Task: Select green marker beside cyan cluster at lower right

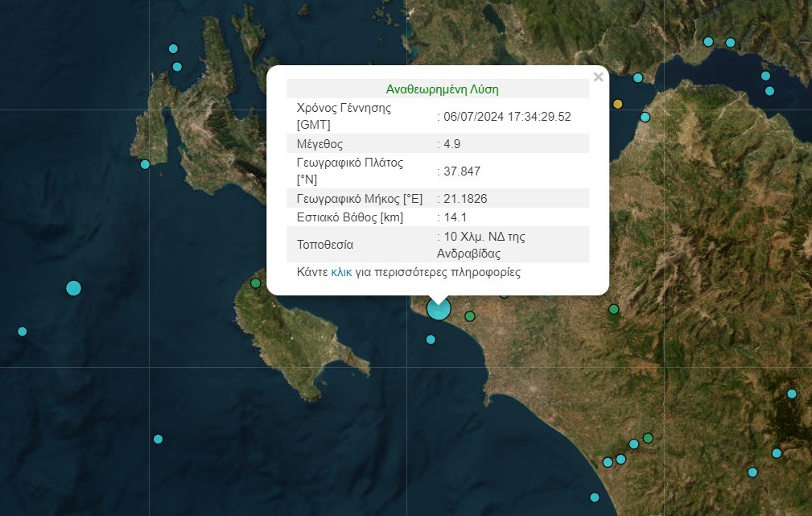Action: click(x=648, y=438)
